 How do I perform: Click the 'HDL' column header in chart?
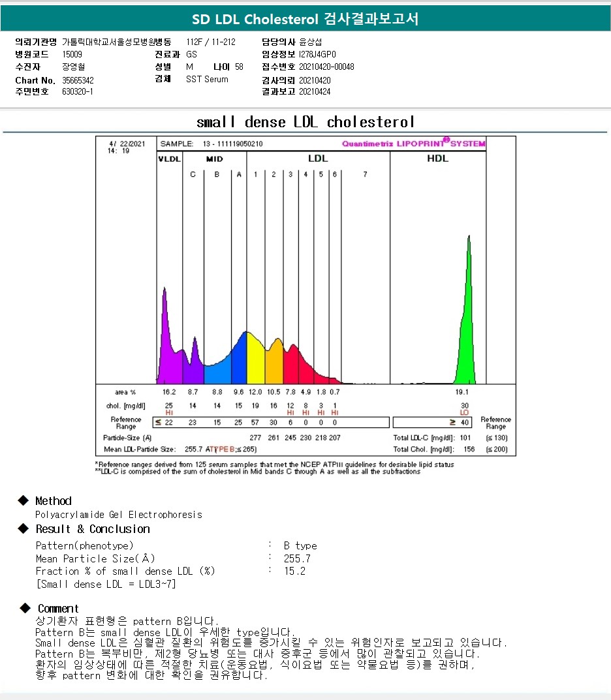point(438,159)
